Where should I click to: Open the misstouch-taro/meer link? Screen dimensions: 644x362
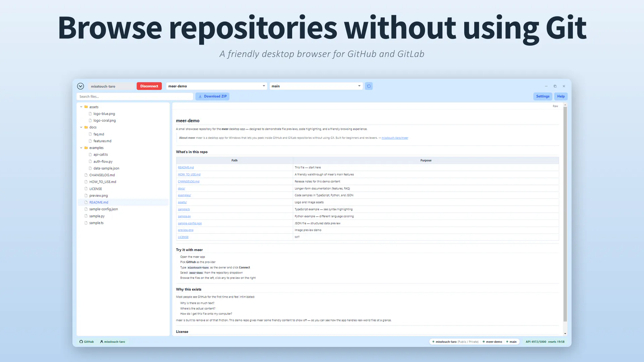[395, 138]
